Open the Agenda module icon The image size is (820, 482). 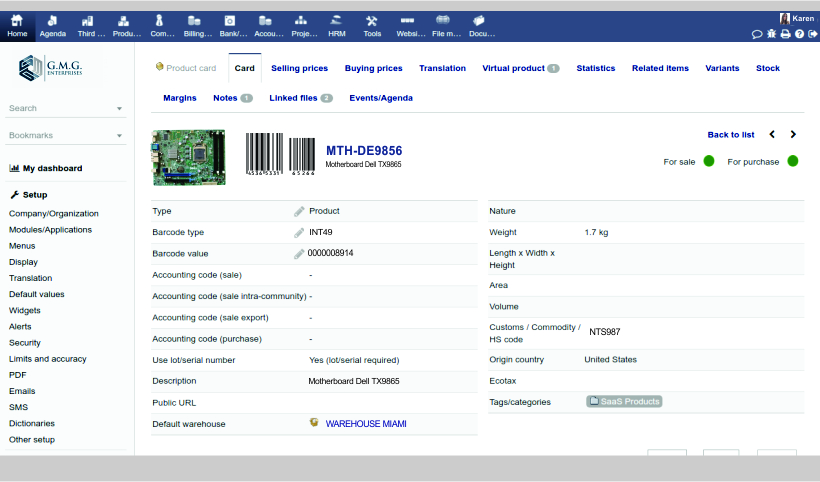52,26
